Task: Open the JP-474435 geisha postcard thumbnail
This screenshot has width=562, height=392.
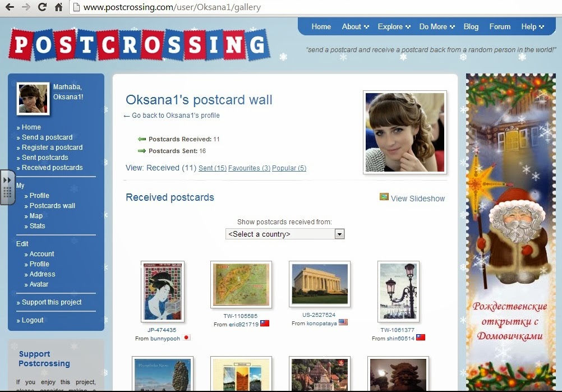Action: click(162, 291)
